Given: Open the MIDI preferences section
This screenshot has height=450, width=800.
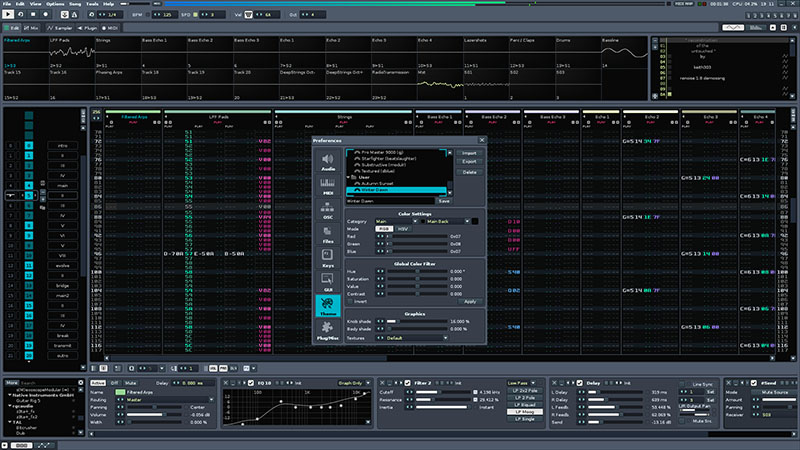Looking at the screenshot, I should pyautogui.click(x=328, y=186).
